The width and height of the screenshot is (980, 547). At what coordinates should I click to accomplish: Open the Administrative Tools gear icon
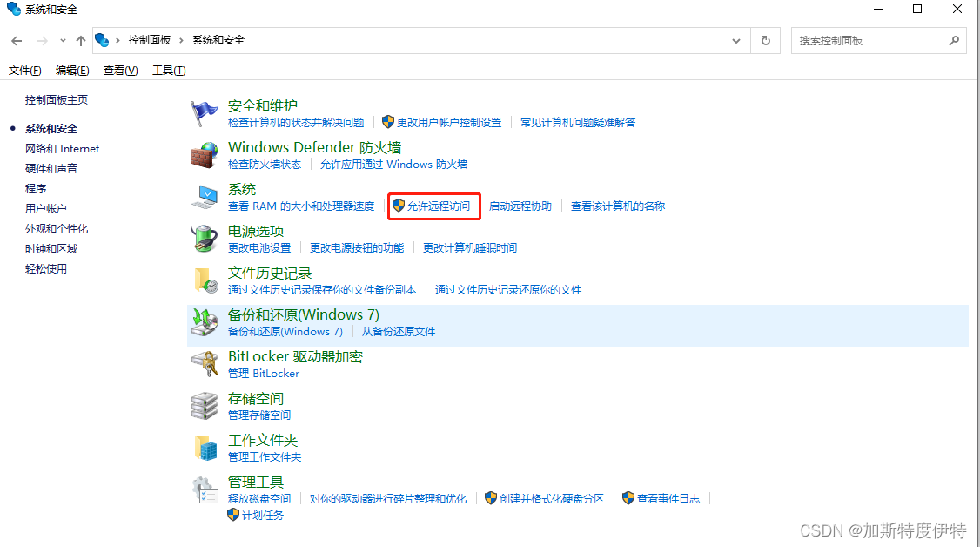204,490
